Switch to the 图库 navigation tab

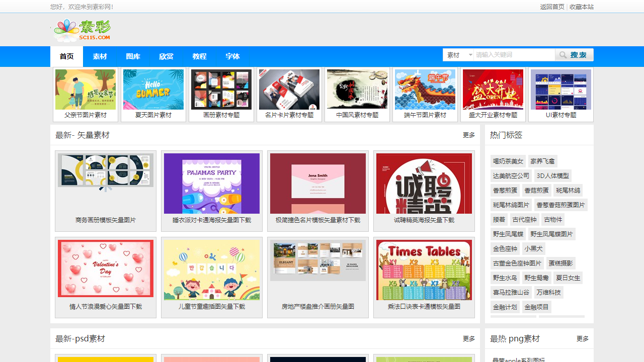(x=133, y=56)
